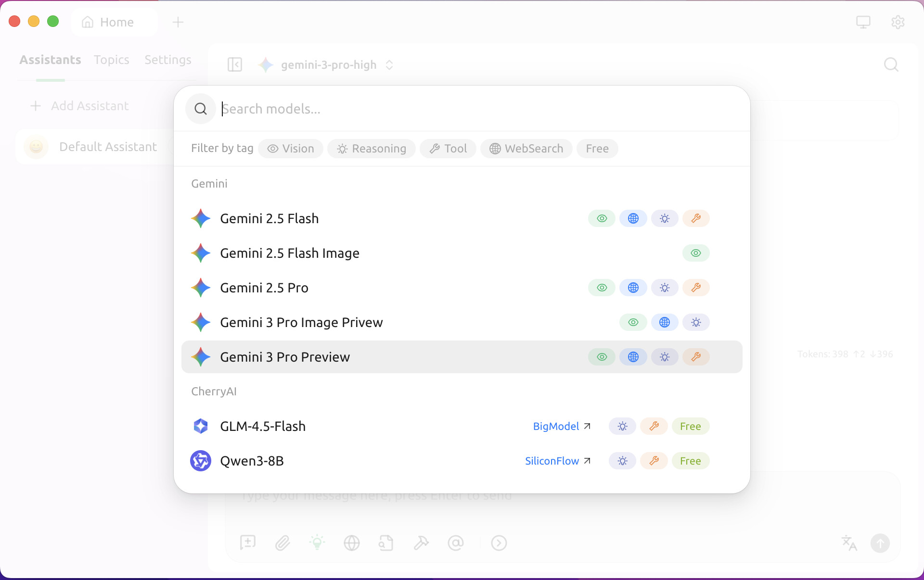Click the display monitor icon in title bar
This screenshot has width=924, height=580.
click(x=863, y=22)
